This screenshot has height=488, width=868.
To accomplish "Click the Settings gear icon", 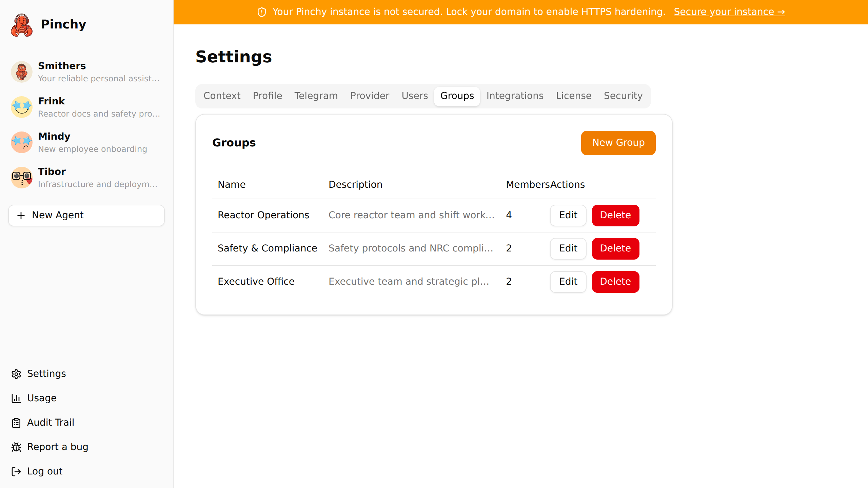I will click(x=16, y=374).
